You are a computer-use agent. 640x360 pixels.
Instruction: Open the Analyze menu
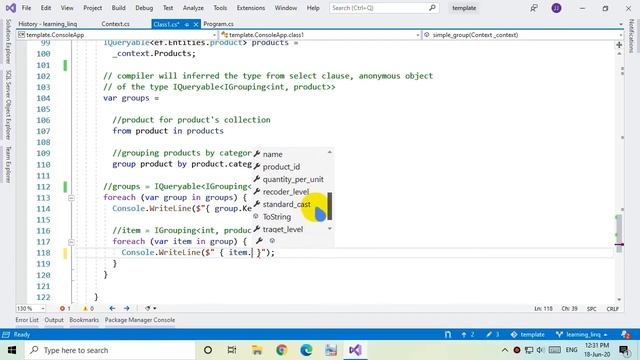[193, 8]
